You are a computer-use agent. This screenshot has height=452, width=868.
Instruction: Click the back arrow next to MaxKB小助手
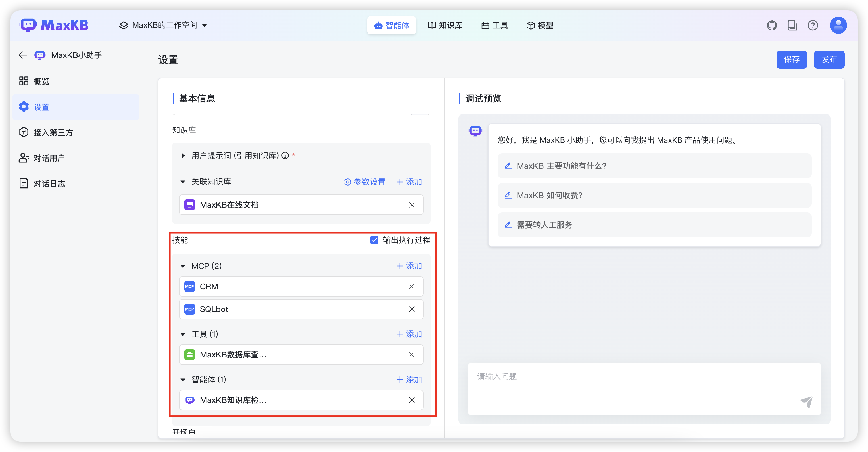tap(22, 55)
